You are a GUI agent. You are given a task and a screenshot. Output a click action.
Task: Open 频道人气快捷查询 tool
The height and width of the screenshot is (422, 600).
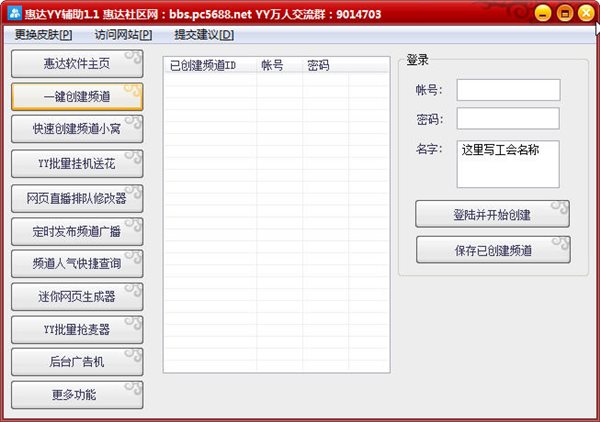tap(77, 264)
